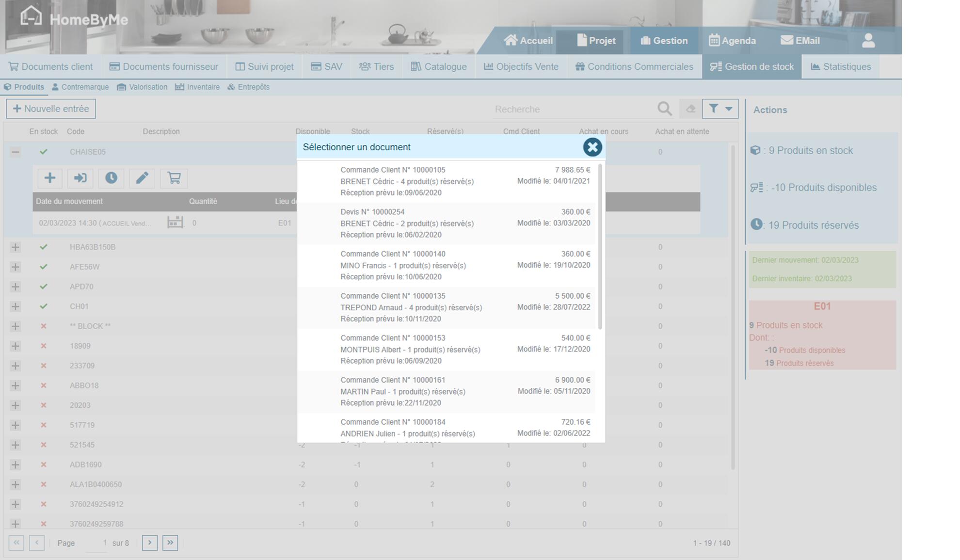Expand the HBA63B150B product row
The height and width of the screenshot is (560, 960).
pos(16,247)
